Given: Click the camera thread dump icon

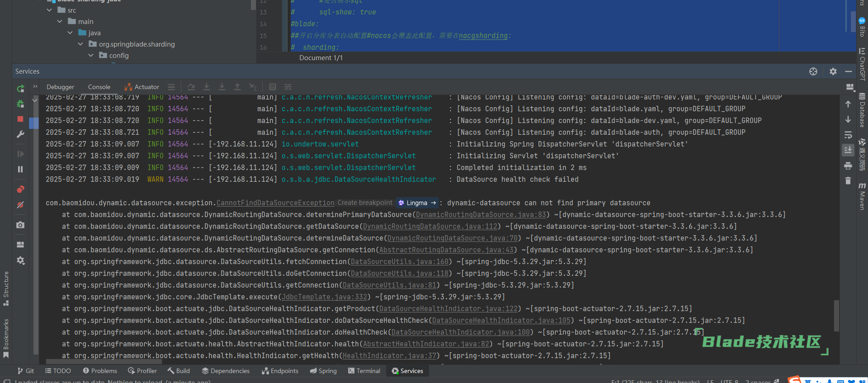Looking at the screenshot, I should click(x=20, y=225).
